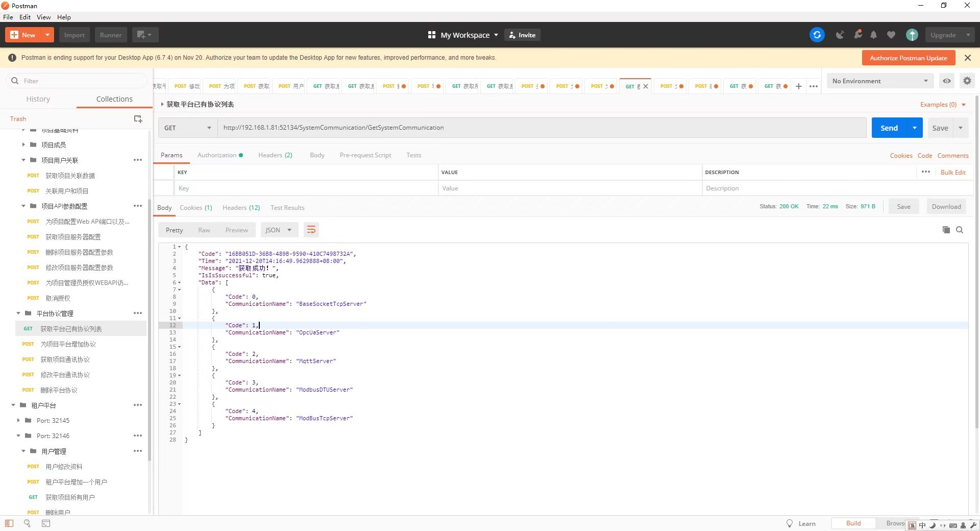Open options for 租户平台 collection
The height and width of the screenshot is (531, 980).
(138, 405)
